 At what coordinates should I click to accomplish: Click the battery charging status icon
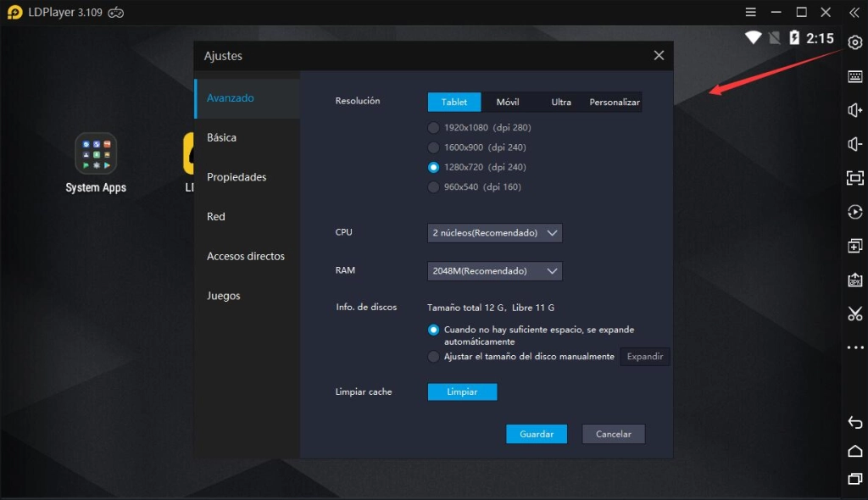pyautogui.click(x=794, y=37)
